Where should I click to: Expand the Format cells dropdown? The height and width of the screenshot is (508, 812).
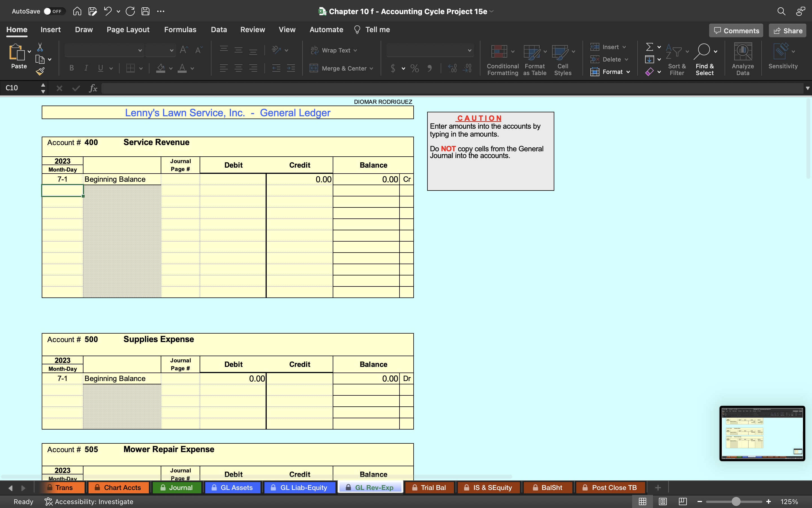(628, 72)
